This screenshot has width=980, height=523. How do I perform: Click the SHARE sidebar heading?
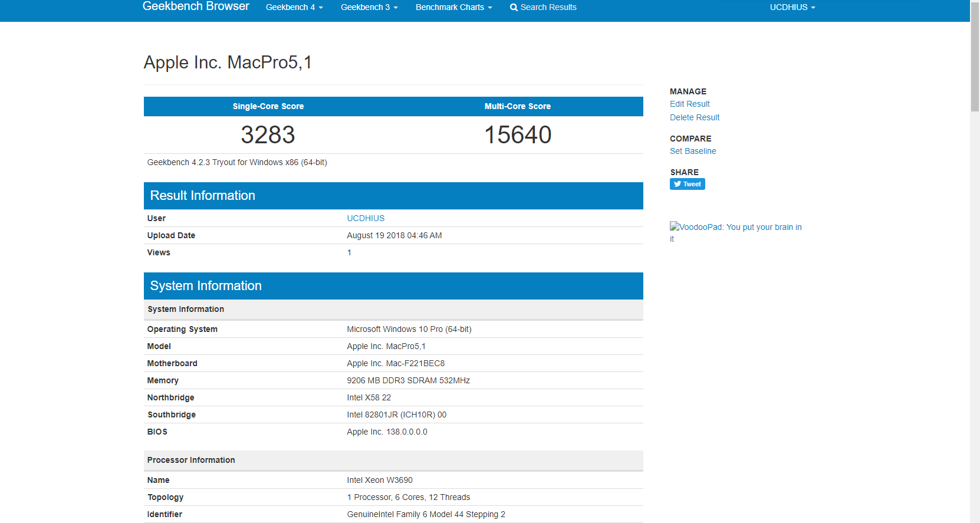click(x=684, y=172)
